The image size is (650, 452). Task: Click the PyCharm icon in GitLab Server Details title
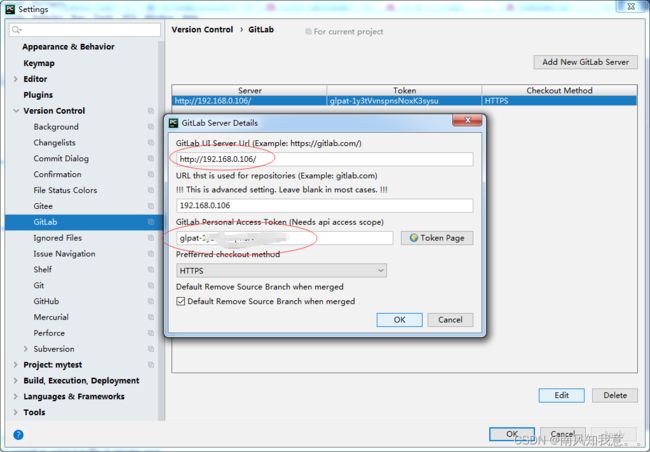[173, 123]
